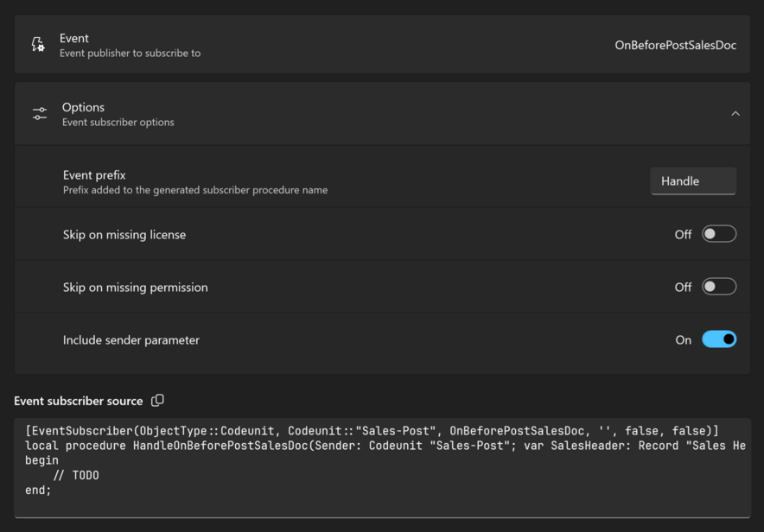
Task: Collapse the Options section chevron
Action: (x=735, y=113)
